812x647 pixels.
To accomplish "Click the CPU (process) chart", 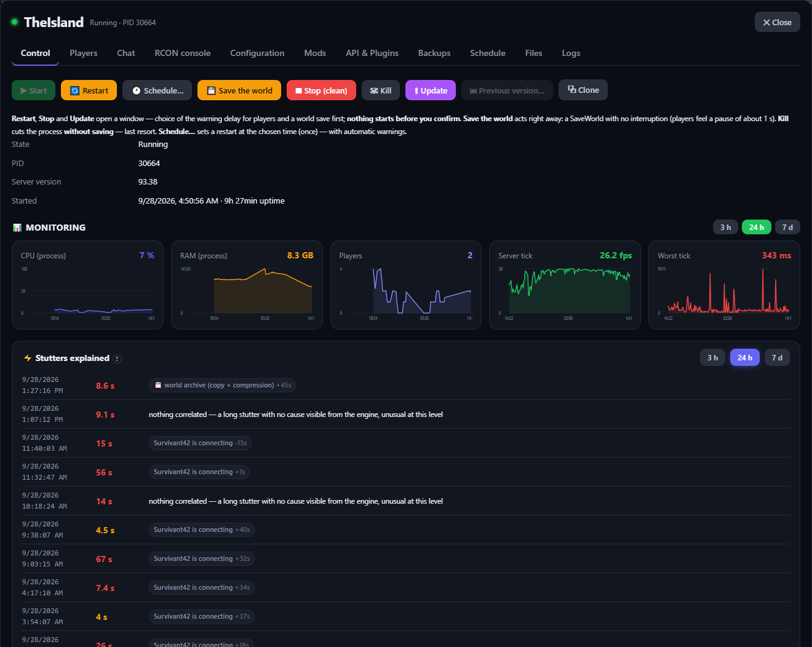I will point(87,285).
